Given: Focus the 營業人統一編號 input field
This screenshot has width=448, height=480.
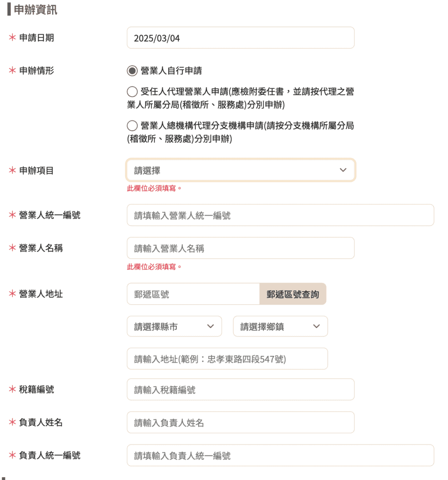Looking at the screenshot, I should [280, 215].
